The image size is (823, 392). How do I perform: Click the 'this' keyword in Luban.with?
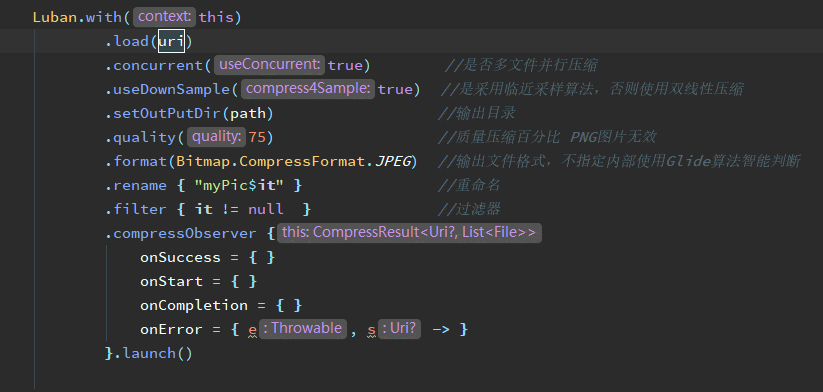click(x=216, y=17)
